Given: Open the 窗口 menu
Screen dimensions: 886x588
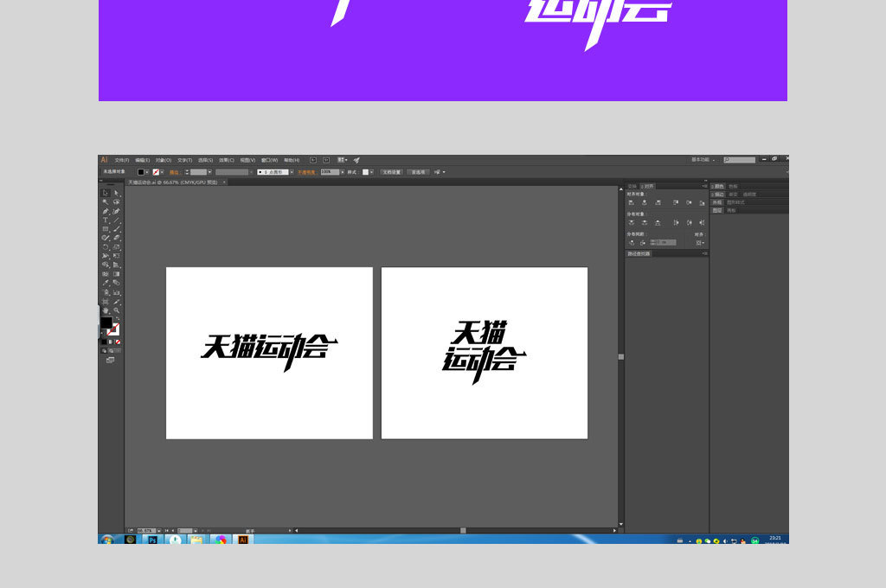Looking at the screenshot, I should pos(270,160).
